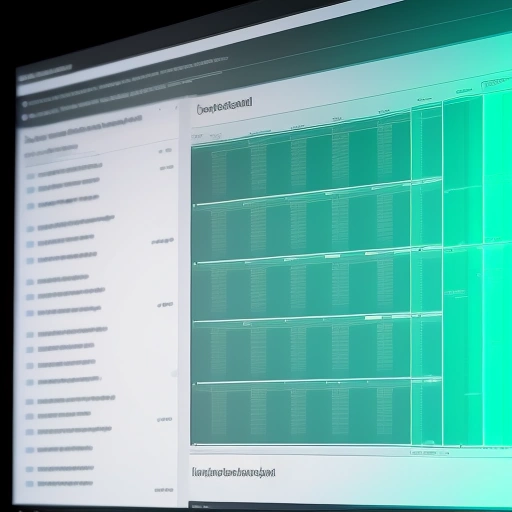Screen dimensions: 512x512
Task: Click the third sidebar list item text
Action: [x=68, y=201]
